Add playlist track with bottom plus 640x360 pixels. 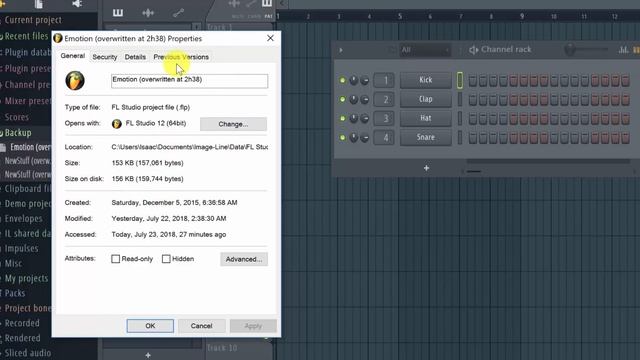(148, 355)
